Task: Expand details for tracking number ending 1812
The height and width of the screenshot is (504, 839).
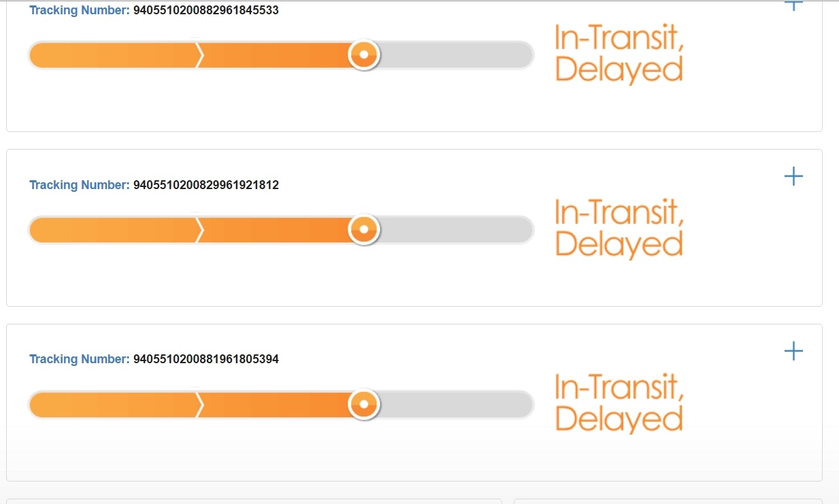Action: coord(793,177)
